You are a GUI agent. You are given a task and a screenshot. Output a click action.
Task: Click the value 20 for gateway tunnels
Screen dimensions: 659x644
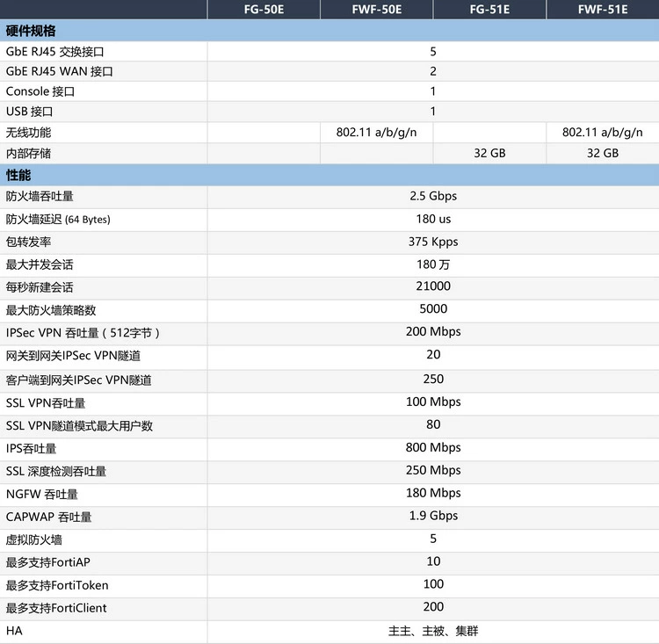[x=433, y=355]
